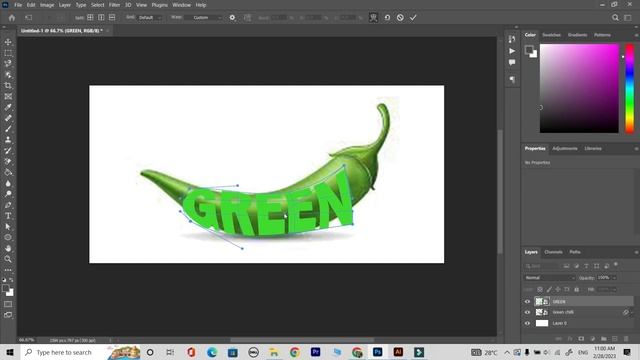Switch to the Swatches tab
The height and width of the screenshot is (360, 640).
coord(551,35)
